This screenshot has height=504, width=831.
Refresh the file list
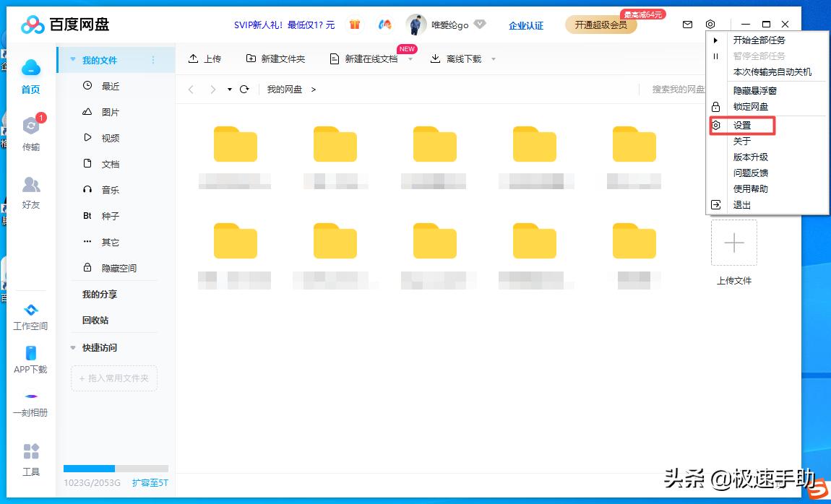pyautogui.click(x=244, y=90)
